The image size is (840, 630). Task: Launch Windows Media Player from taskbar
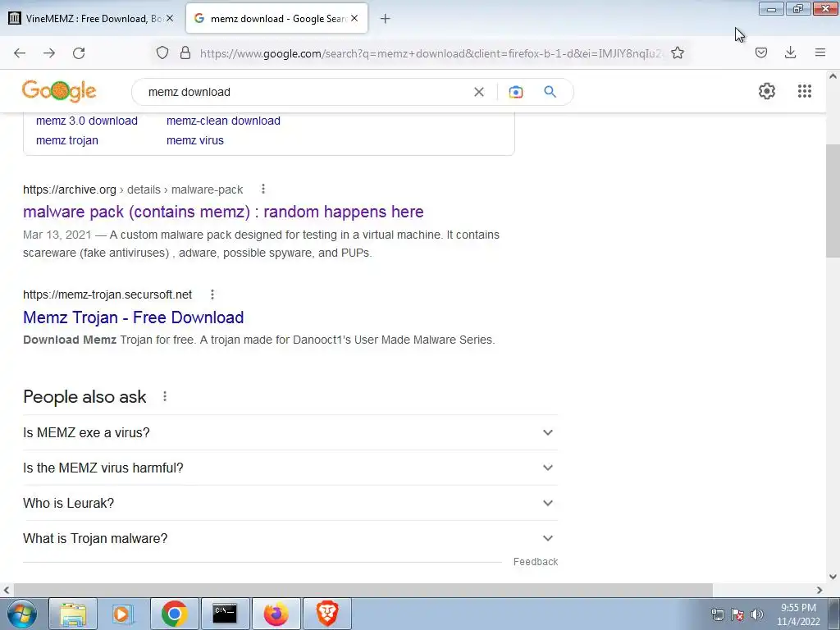coord(123,614)
